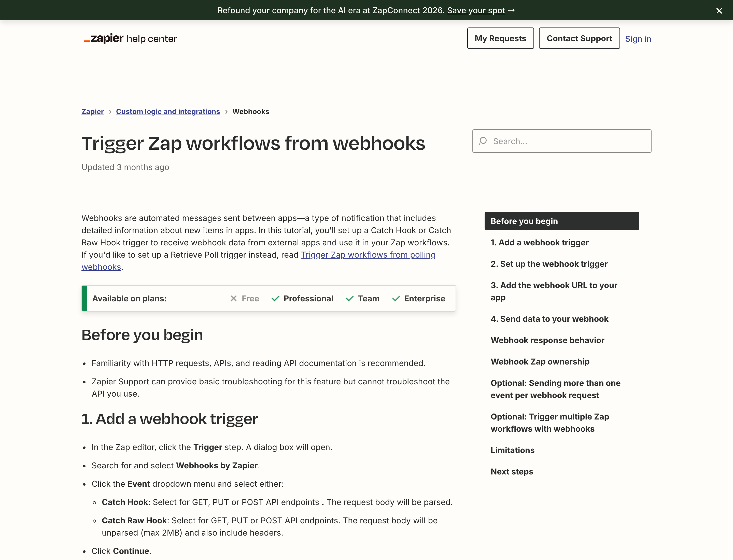Click the Zapier help center logo

(130, 39)
